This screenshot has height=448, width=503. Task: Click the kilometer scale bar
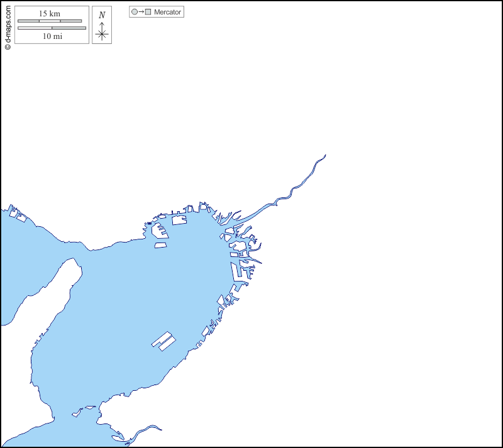point(50,21)
